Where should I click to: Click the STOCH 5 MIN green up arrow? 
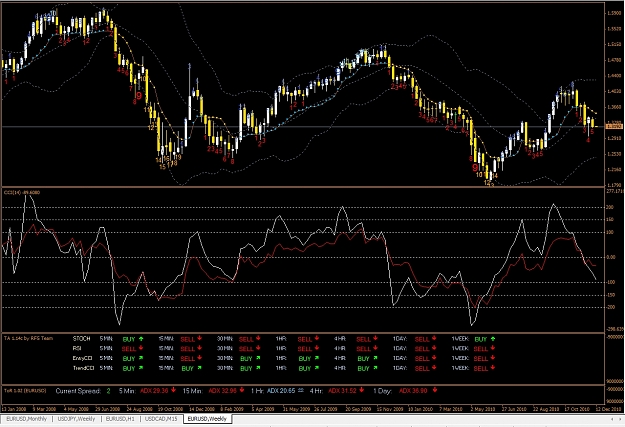pyautogui.click(x=141, y=339)
